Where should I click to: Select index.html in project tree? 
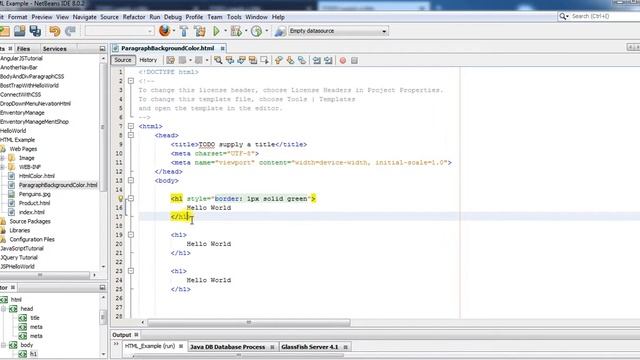(31, 212)
